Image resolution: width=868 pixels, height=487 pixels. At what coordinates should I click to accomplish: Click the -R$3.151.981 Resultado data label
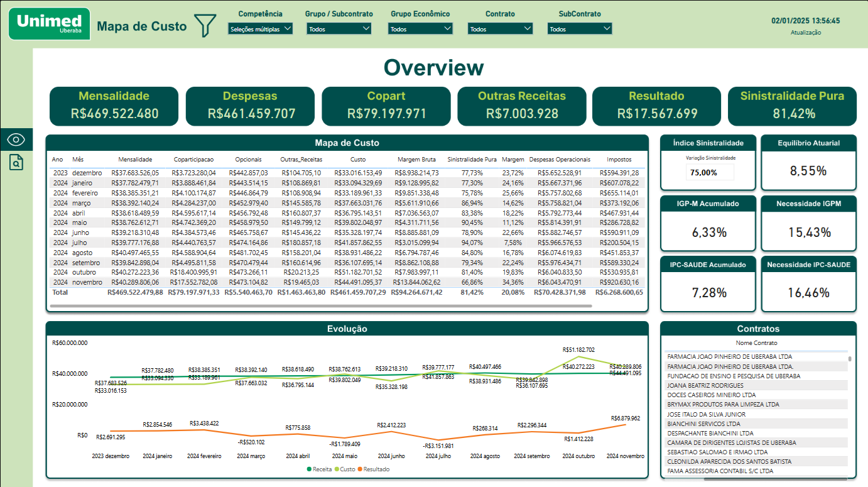click(x=438, y=446)
